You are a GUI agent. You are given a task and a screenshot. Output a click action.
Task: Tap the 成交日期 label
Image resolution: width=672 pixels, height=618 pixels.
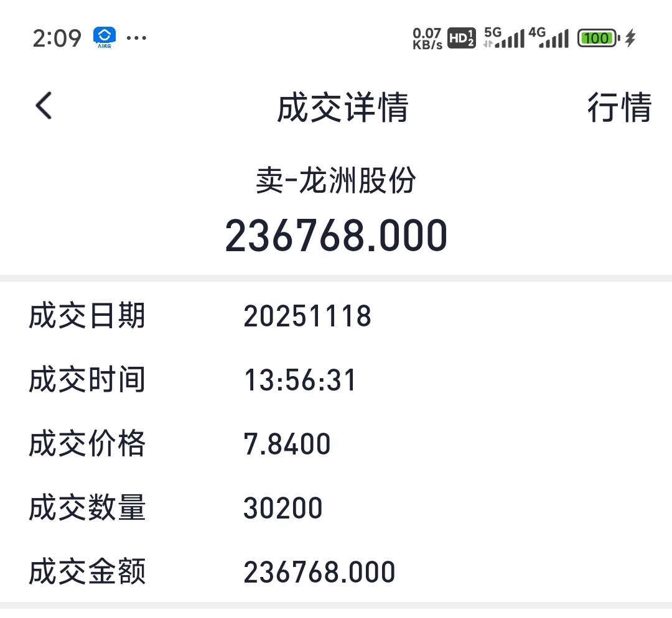point(87,316)
